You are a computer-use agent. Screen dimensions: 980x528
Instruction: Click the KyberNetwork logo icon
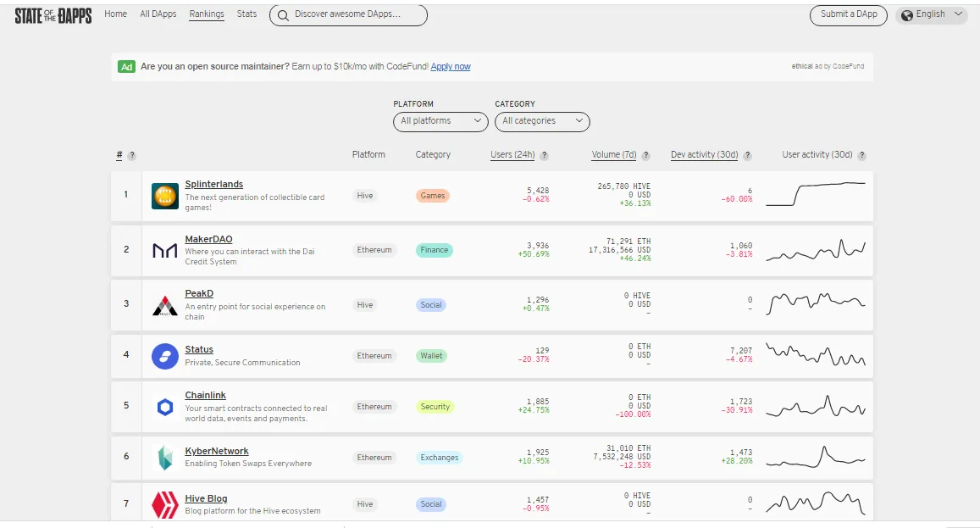pyautogui.click(x=165, y=458)
